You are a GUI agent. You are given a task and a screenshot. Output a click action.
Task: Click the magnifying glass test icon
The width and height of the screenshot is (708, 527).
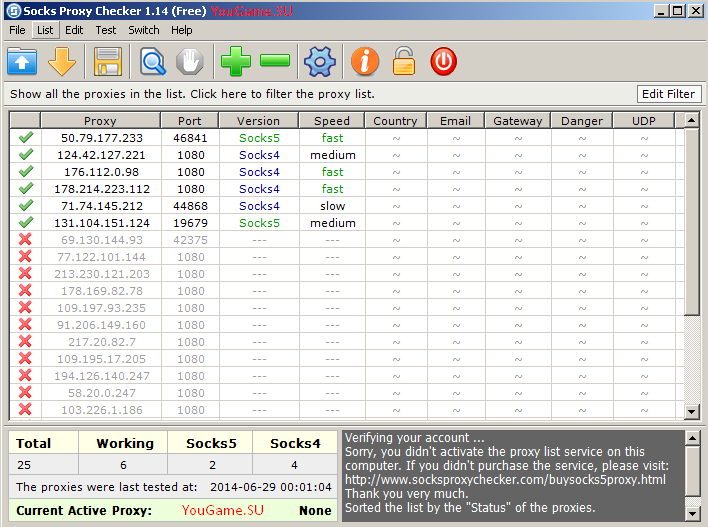(x=153, y=62)
